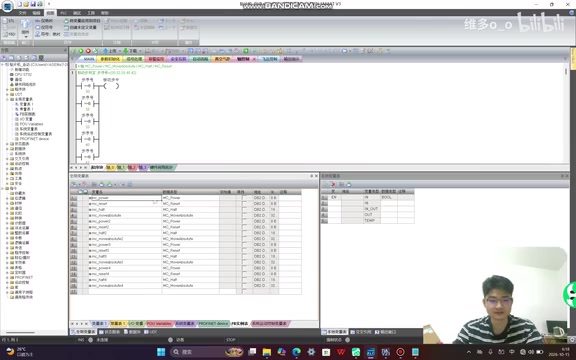The height and width of the screenshot is (360, 576).
Task: Toggle retain checkbox for mc_moveabsolute row
Action: click(x=244, y=215)
